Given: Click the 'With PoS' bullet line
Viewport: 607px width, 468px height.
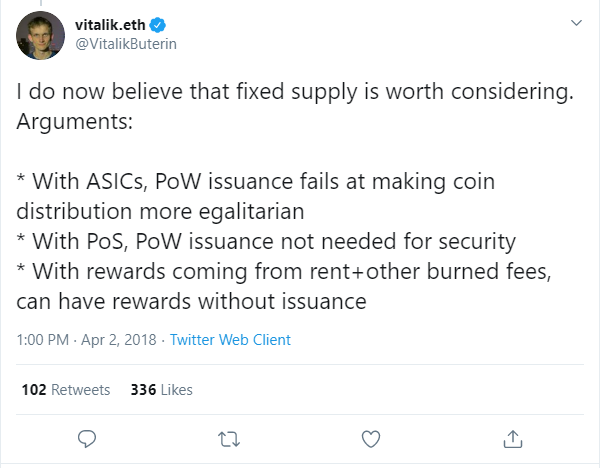Looking at the screenshot, I should coord(266,242).
